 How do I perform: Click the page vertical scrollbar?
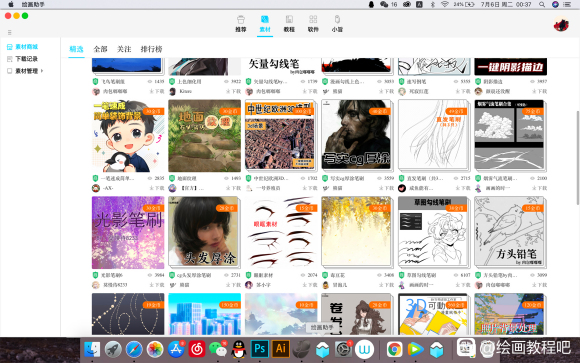(577, 157)
